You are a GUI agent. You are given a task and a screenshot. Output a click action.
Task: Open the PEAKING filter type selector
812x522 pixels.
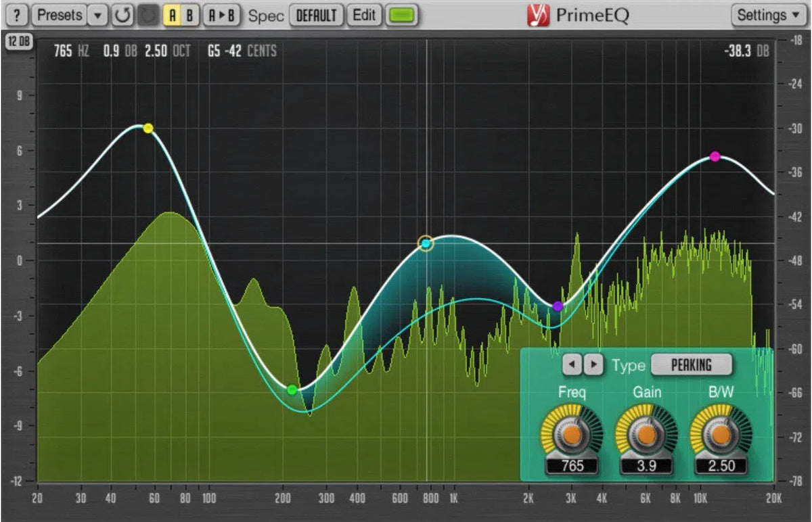tap(692, 364)
